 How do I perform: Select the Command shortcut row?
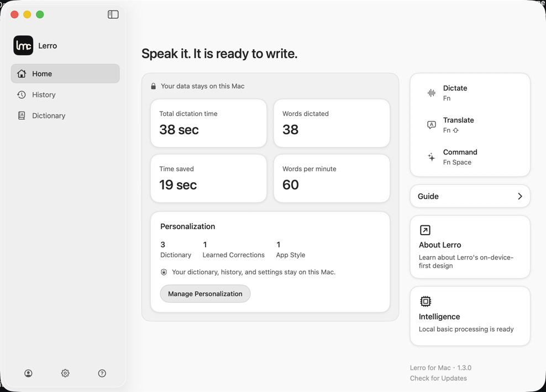click(470, 157)
